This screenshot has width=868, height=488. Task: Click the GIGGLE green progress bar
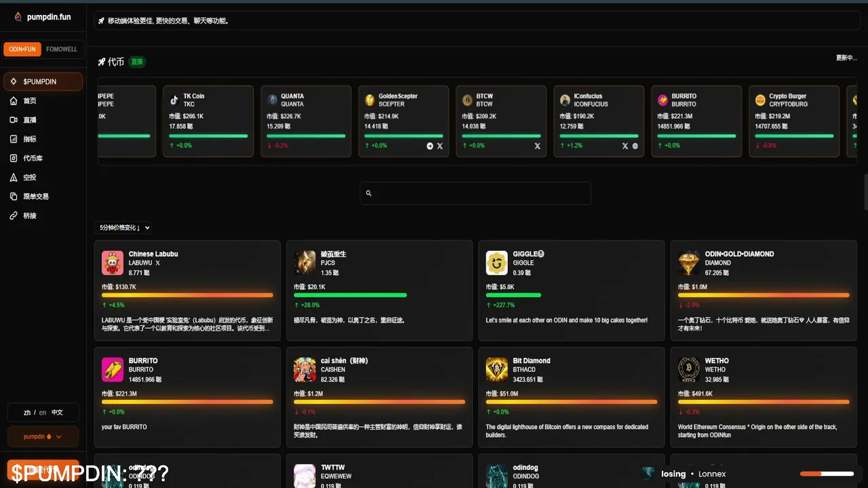point(513,295)
